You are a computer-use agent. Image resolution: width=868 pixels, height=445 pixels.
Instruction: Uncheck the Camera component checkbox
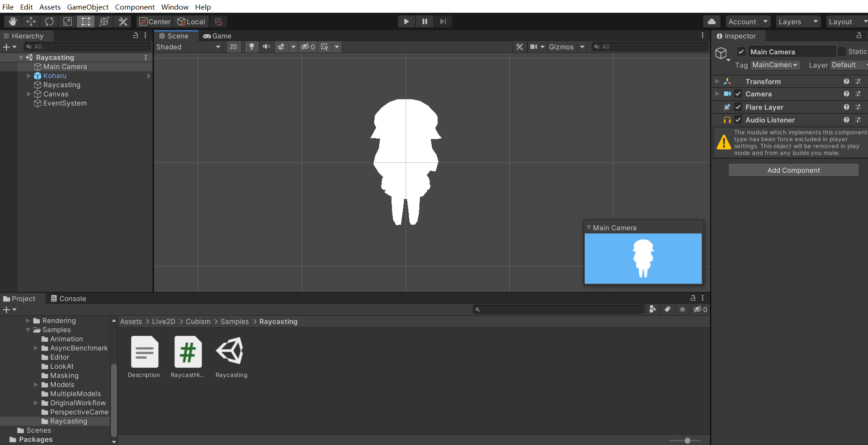click(738, 94)
